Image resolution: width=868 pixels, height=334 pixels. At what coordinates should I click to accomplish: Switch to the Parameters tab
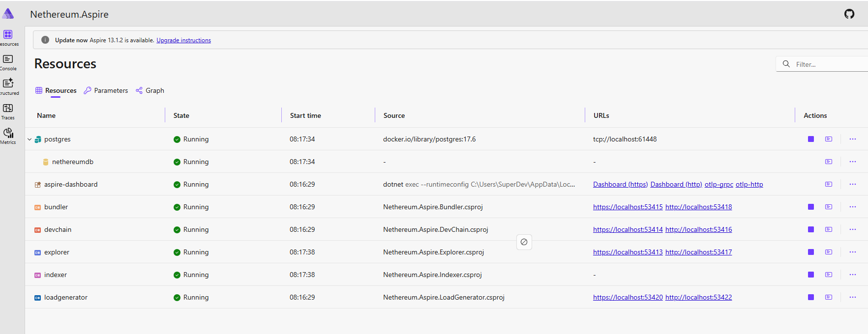106,90
